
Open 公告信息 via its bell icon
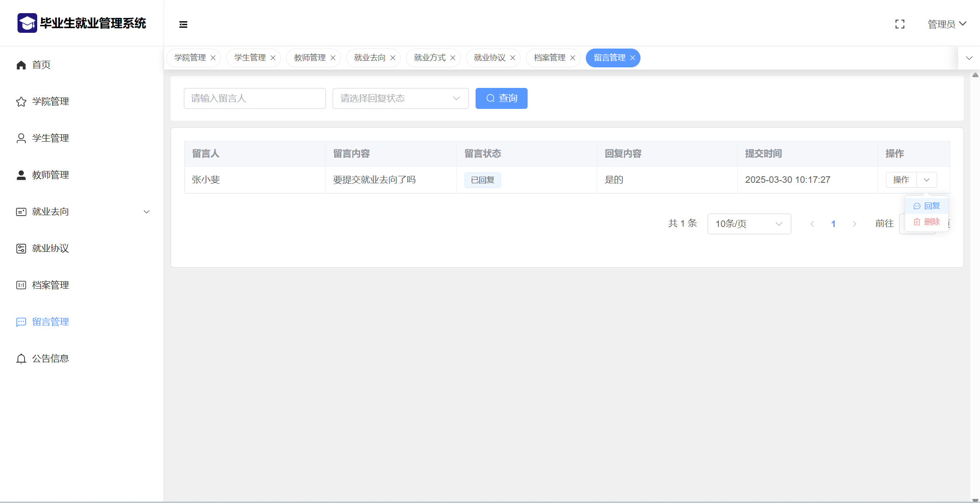[21, 359]
